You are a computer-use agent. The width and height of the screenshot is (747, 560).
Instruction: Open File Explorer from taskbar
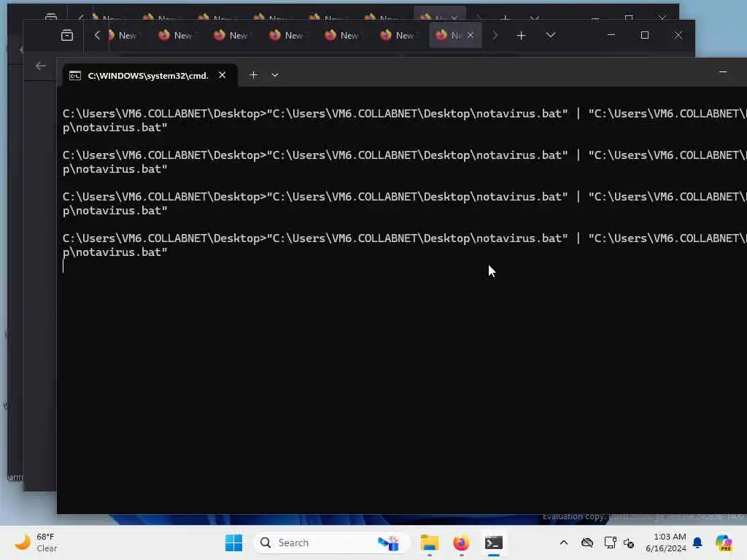click(x=429, y=542)
